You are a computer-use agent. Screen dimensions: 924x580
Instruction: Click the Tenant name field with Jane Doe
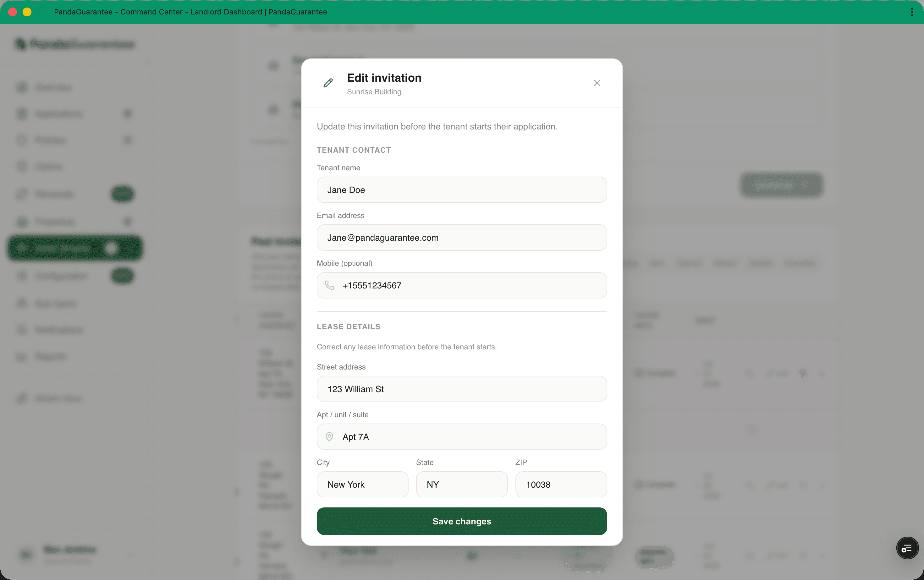[462, 190]
